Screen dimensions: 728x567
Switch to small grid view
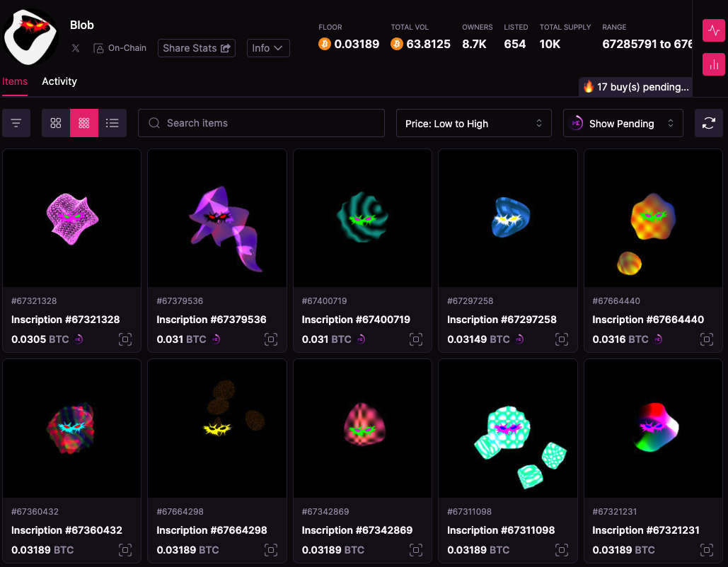pos(84,123)
